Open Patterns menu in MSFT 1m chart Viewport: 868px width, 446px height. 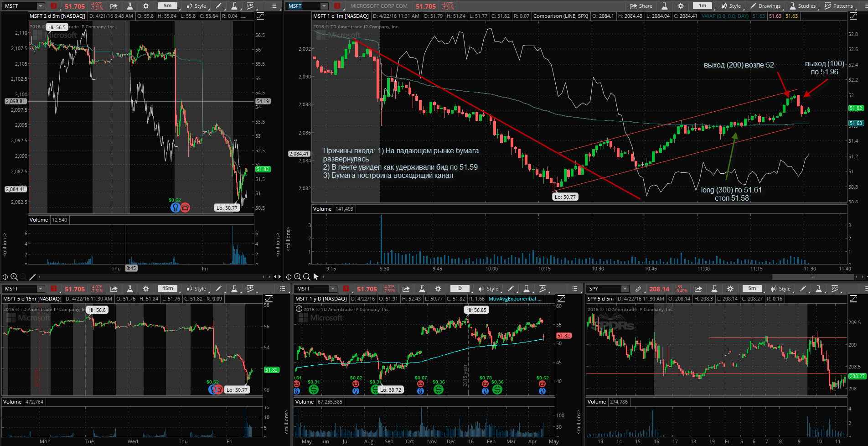839,6
